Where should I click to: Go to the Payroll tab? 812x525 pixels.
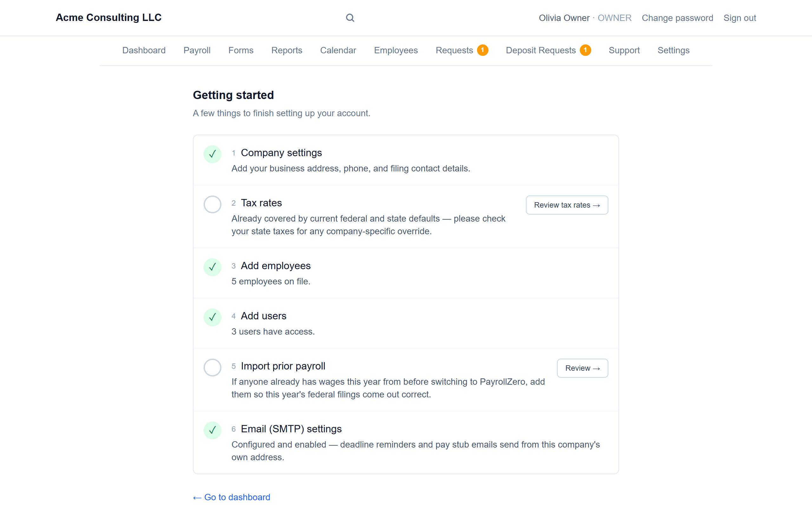point(197,50)
